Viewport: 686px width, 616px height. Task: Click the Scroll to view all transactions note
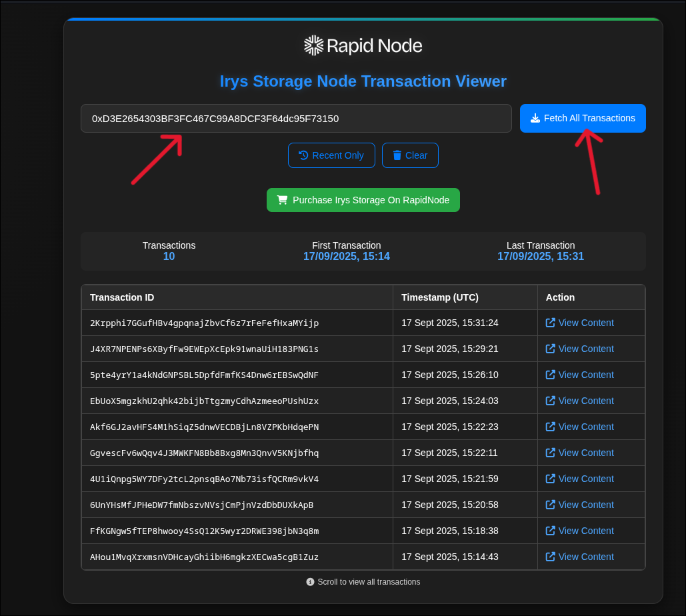click(369, 582)
